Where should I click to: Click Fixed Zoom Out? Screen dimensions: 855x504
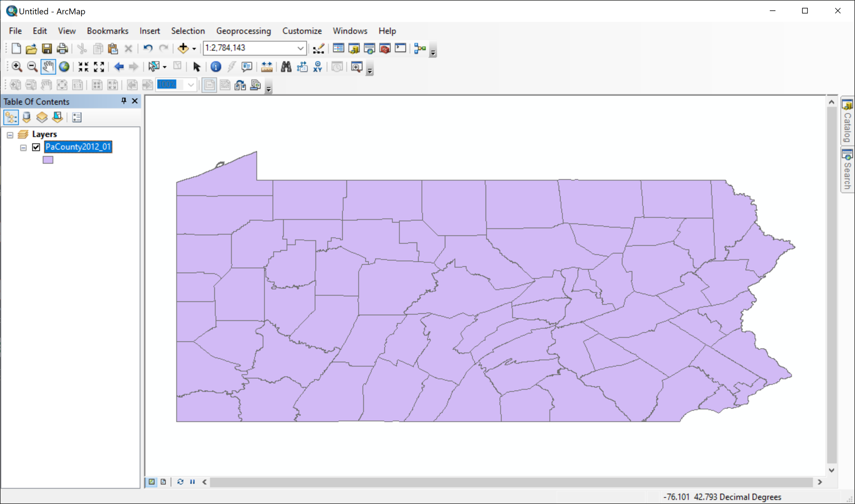pos(99,67)
